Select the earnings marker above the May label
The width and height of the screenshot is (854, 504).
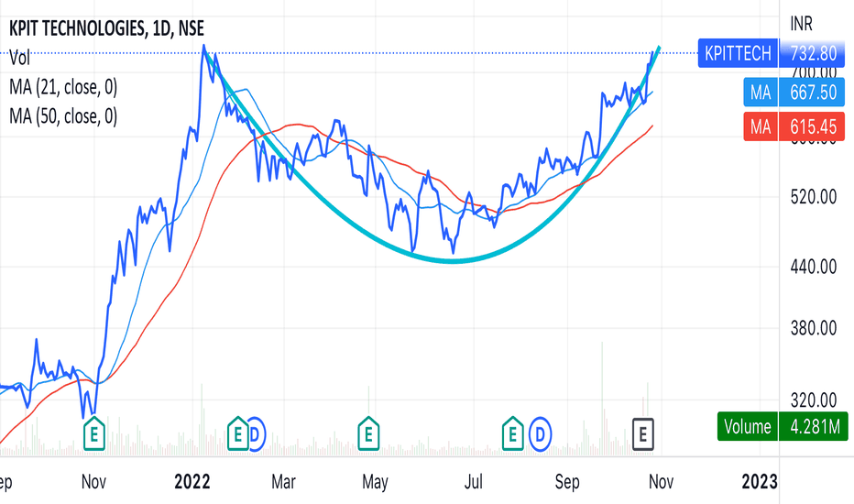coord(368,434)
